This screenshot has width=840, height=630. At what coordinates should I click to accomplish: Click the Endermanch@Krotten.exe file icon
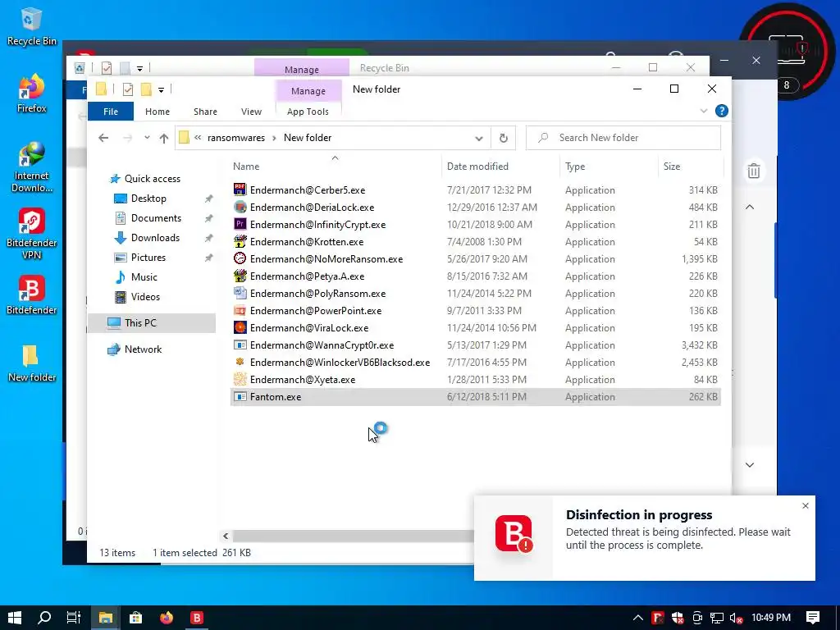tap(240, 241)
